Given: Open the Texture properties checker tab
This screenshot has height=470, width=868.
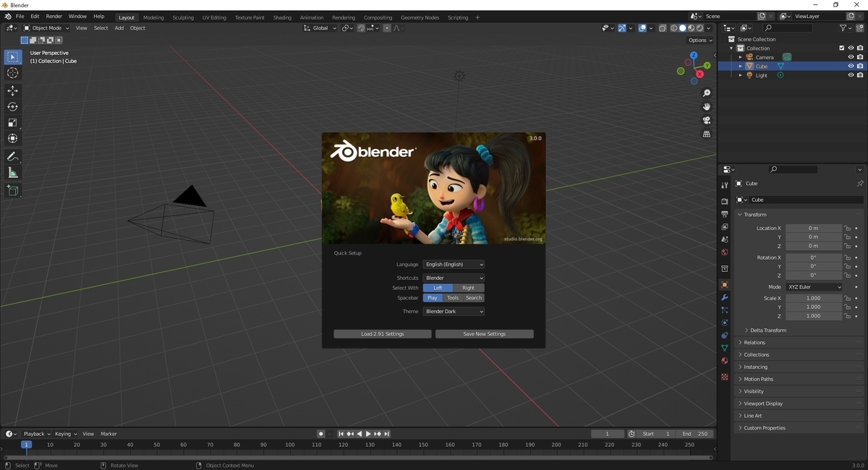Looking at the screenshot, I should [x=725, y=377].
